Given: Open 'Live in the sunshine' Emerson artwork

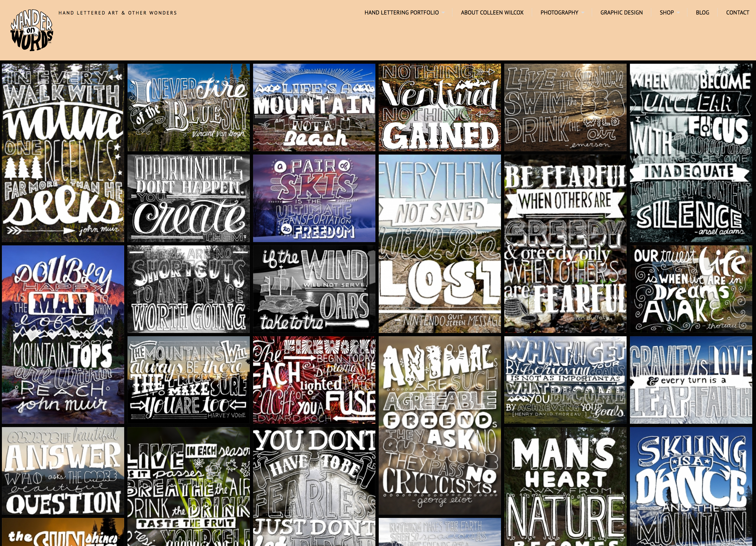Looking at the screenshot, I should tap(565, 107).
